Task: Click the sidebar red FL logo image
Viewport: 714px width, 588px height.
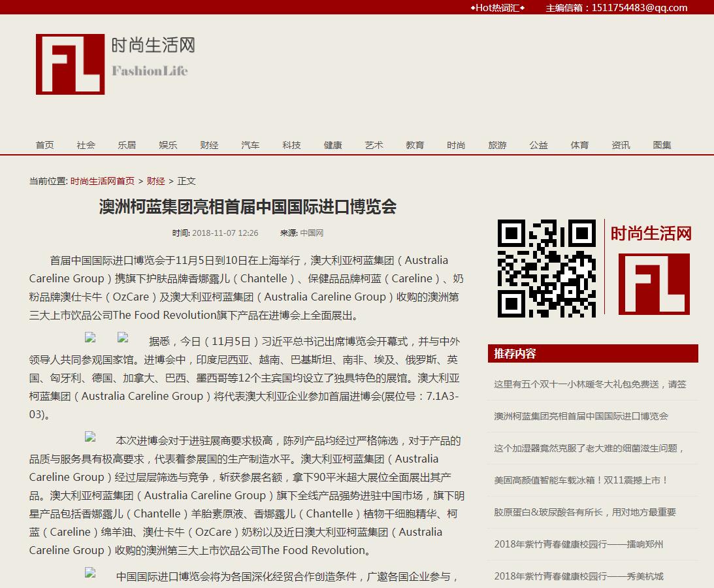Action: pyautogui.click(x=654, y=284)
